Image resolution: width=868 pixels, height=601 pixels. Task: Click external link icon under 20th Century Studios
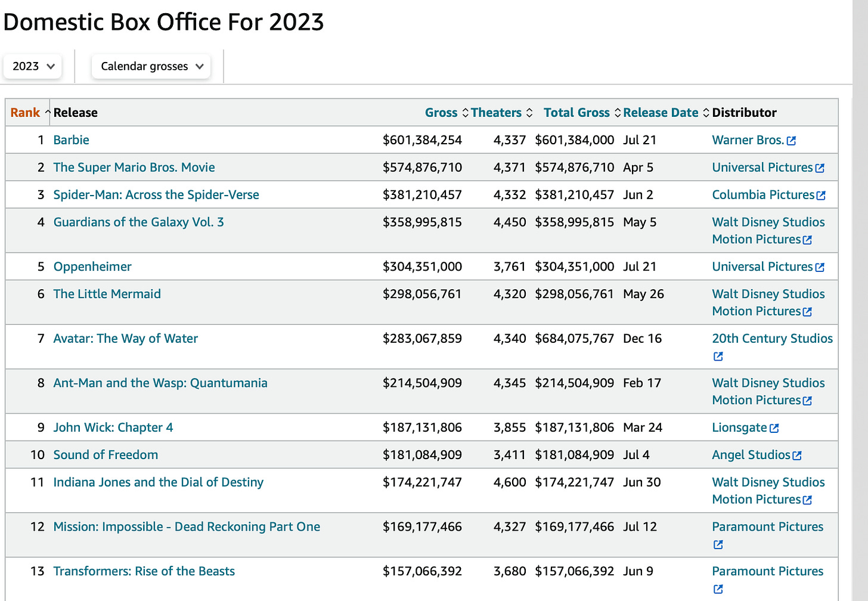[718, 356]
